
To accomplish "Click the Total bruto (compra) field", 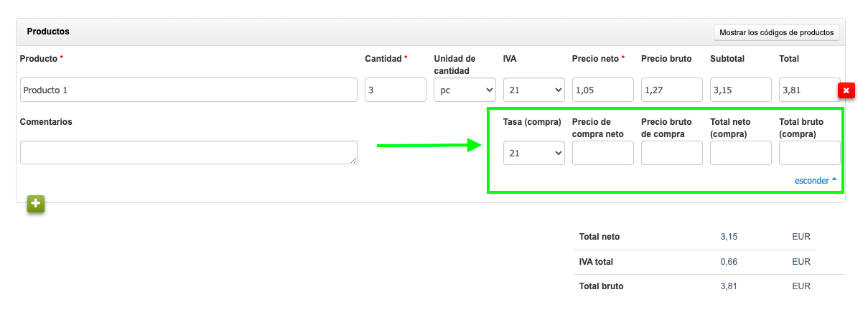I will [x=809, y=153].
